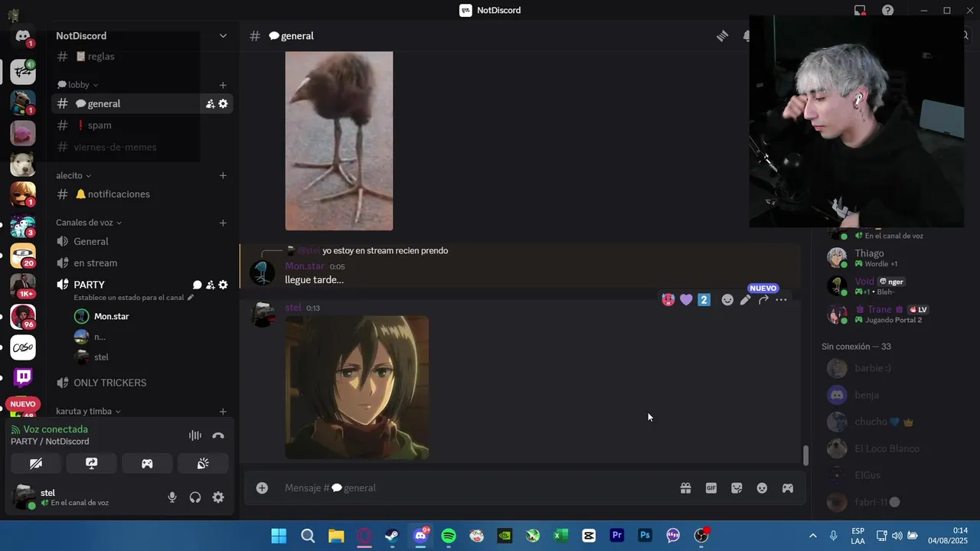Open 'El Loco Blanco' in member list
980x551 pixels.
pyautogui.click(x=887, y=448)
